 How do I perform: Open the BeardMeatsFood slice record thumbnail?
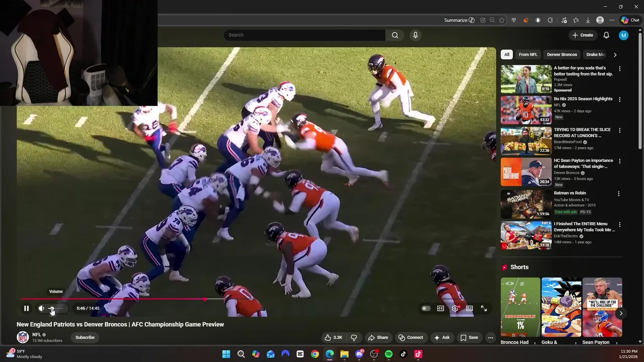click(x=526, y=141)
